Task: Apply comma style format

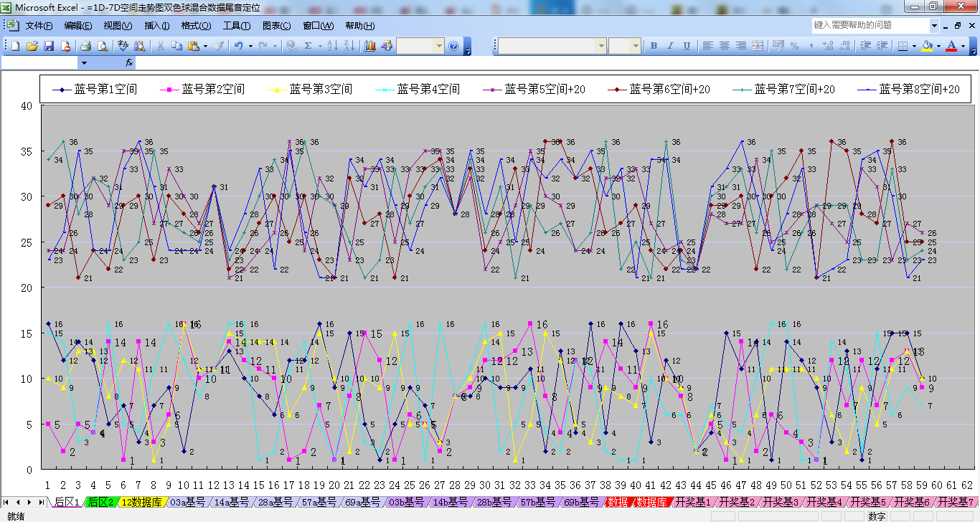Action: [x=811, y=46]
